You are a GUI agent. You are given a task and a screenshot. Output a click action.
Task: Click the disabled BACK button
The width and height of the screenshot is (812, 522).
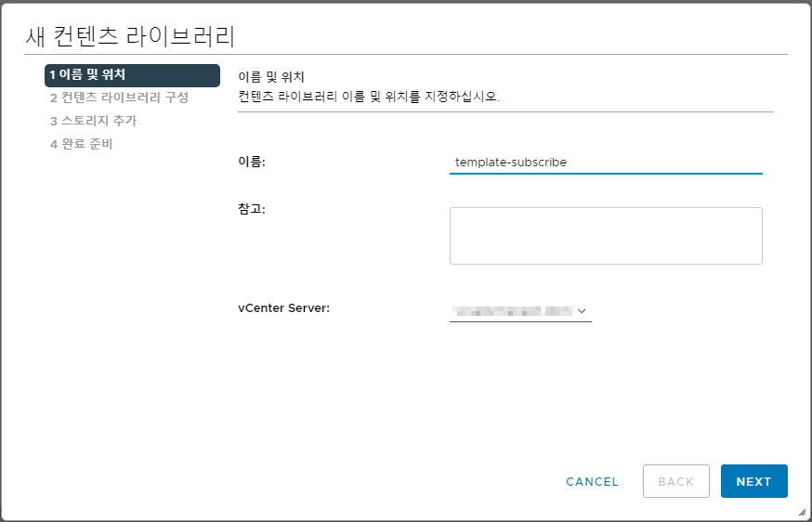(675, 481)
